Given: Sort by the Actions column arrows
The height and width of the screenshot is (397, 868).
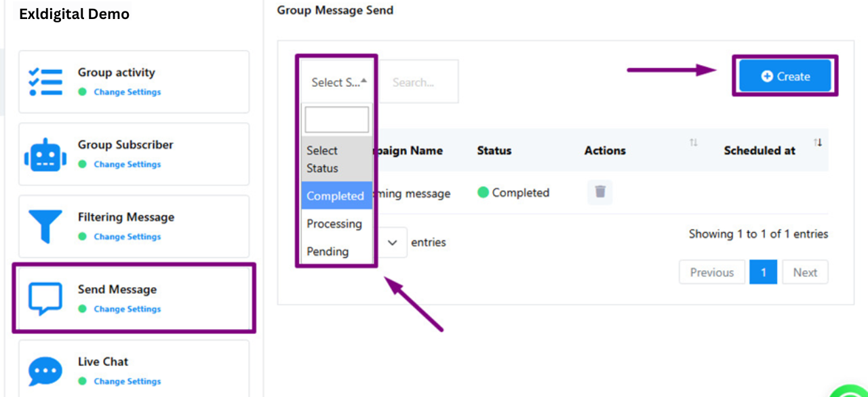Looking at the screenshot, I should pyautogui.click(x=693, y=143).
